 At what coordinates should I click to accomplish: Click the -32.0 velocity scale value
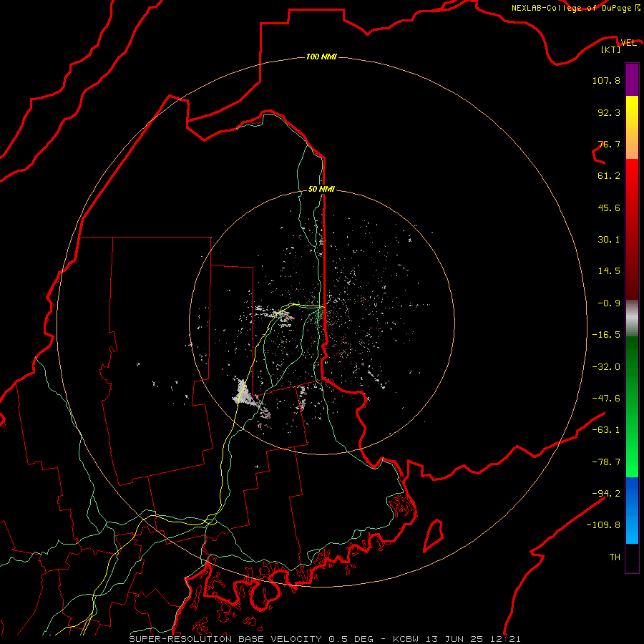pos(606,367)
